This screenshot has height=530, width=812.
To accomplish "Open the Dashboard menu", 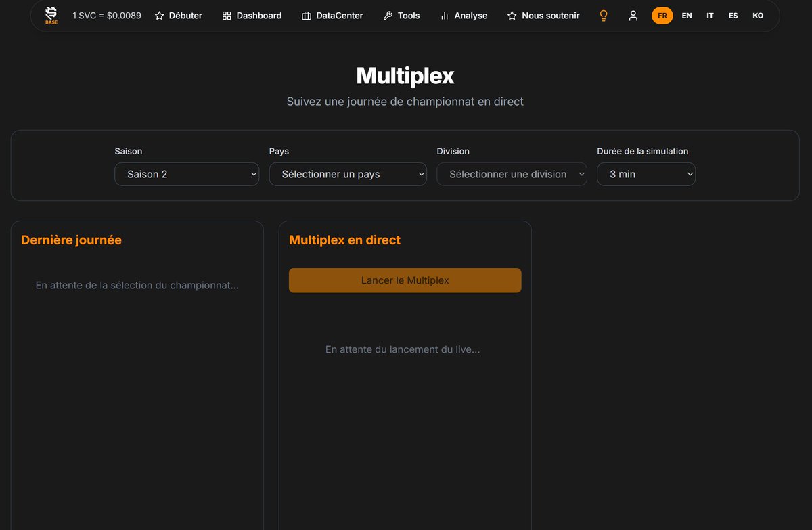I will click(252, 16).
